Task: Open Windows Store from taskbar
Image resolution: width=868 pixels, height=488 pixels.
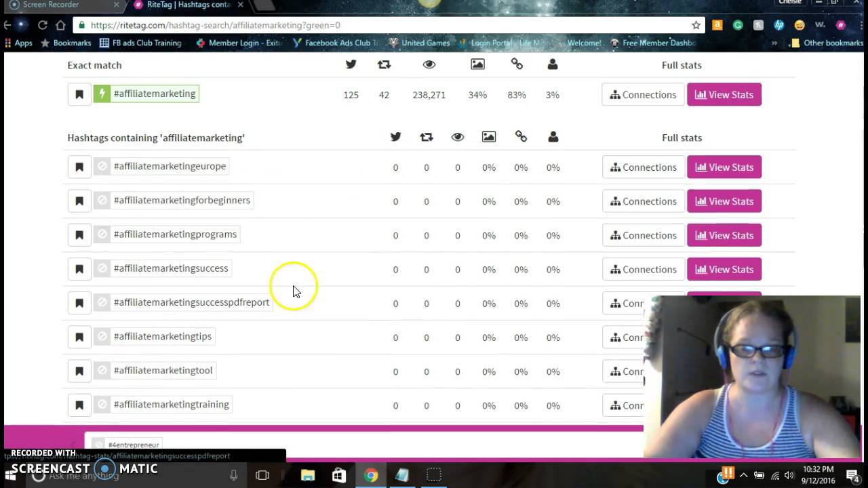Action: [x=338, y=475]
